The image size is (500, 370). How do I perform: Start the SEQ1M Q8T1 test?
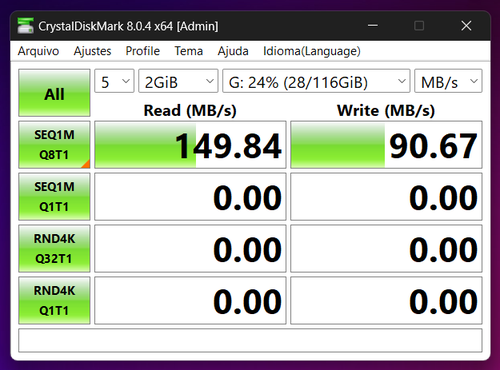click(x=54, y=145)
